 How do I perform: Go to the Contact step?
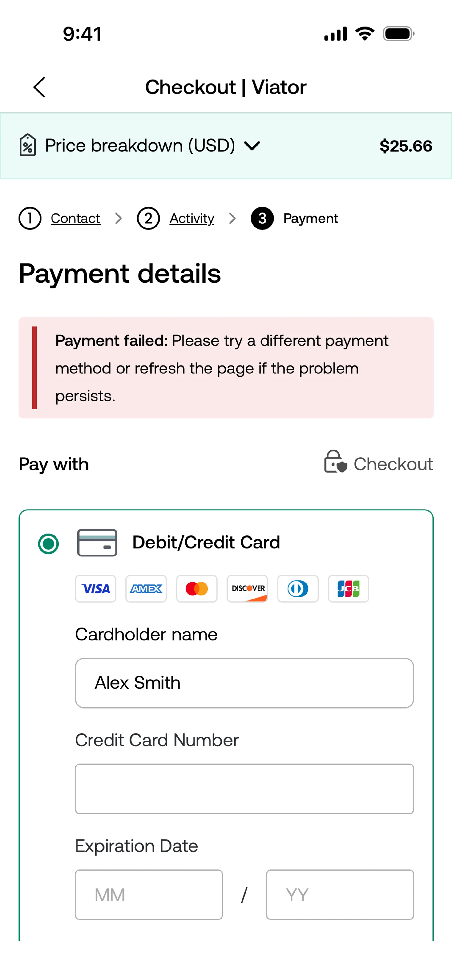click(x=75, y=218)
